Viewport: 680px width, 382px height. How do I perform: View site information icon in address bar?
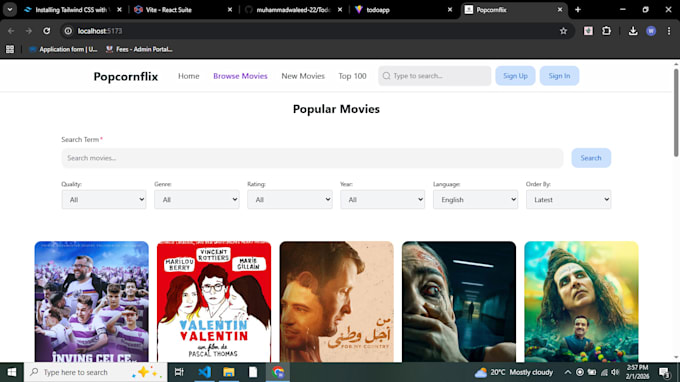(68, 31)
